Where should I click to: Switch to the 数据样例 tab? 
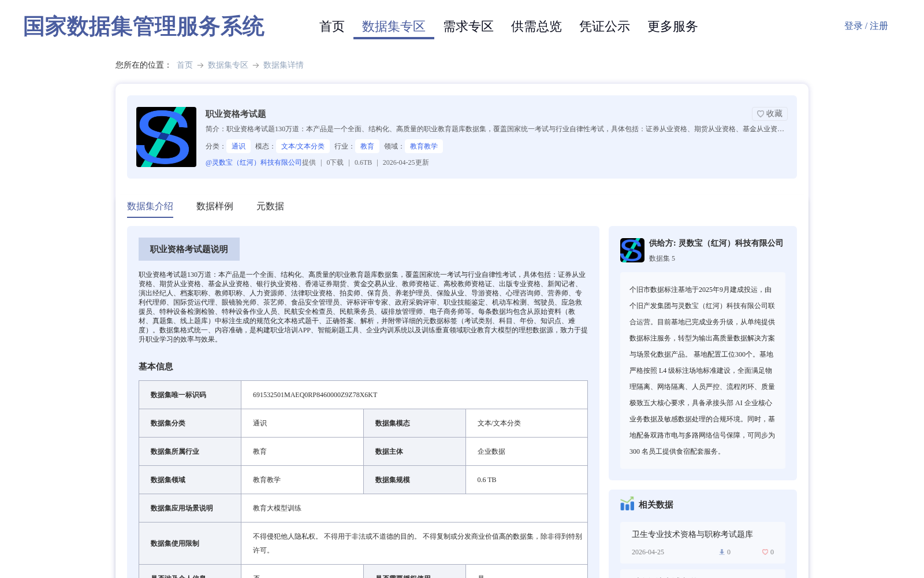(215, 206)
